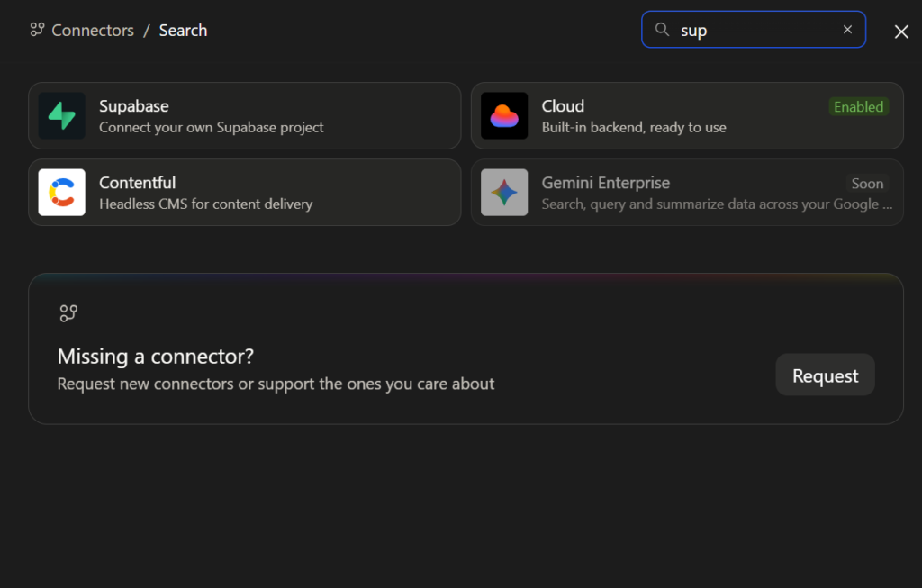
Task: Click the Search breadcrumb label
Action: coord(183,31)
